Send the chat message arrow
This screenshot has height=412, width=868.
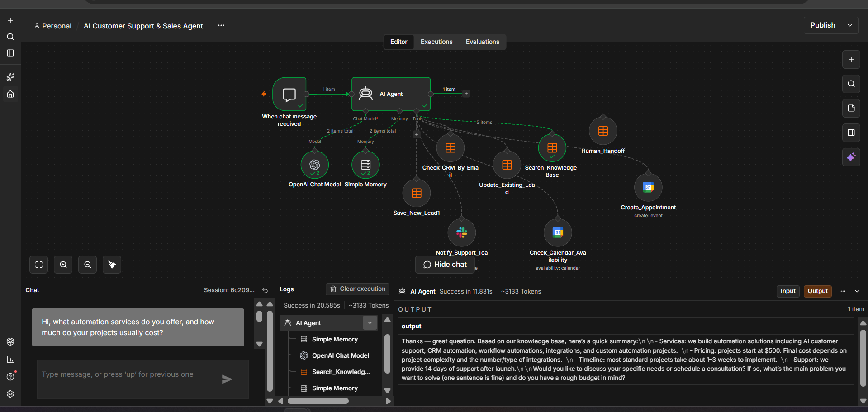click(x=227, y=379)
